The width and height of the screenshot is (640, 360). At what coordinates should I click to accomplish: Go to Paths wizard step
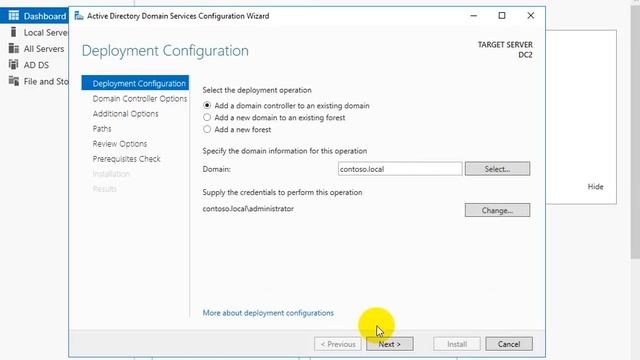coord(102,129)
